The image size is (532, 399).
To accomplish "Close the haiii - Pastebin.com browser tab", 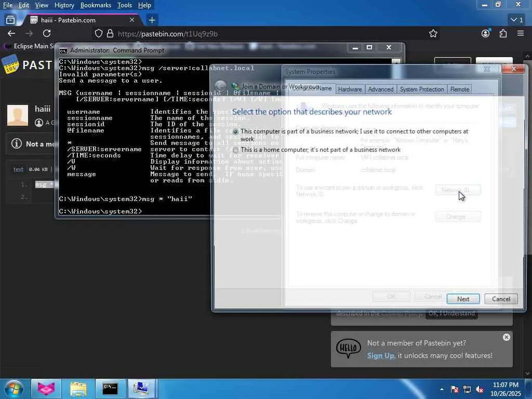I will point(132,20).
